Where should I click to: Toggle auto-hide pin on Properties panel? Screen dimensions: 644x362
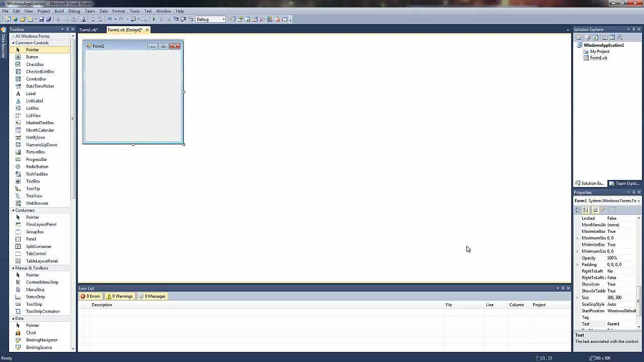coord(633,193)
